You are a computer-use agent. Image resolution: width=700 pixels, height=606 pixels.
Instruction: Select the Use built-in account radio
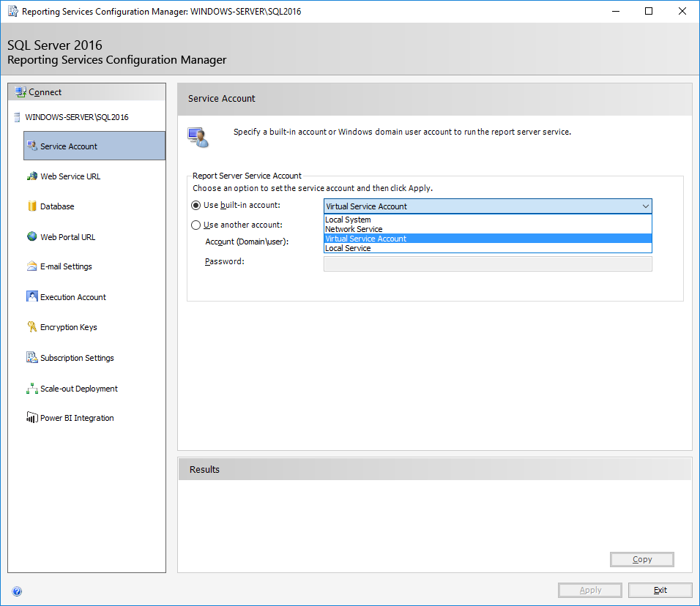click(x=196, y=205)
